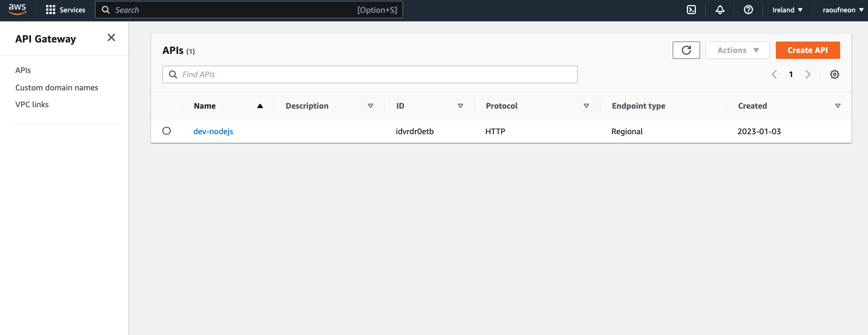The height and width of the screenshot is (335, 868).
Task: Open the Services grid menu
Action: [51, 10]
